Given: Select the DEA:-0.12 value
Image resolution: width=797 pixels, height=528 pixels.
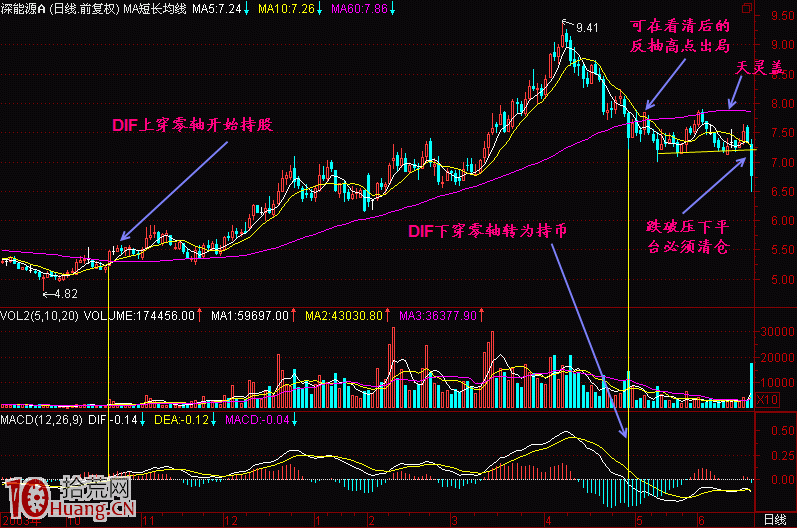Looking at the screenshot, I should pyautogui.click(x=182, y=420).
